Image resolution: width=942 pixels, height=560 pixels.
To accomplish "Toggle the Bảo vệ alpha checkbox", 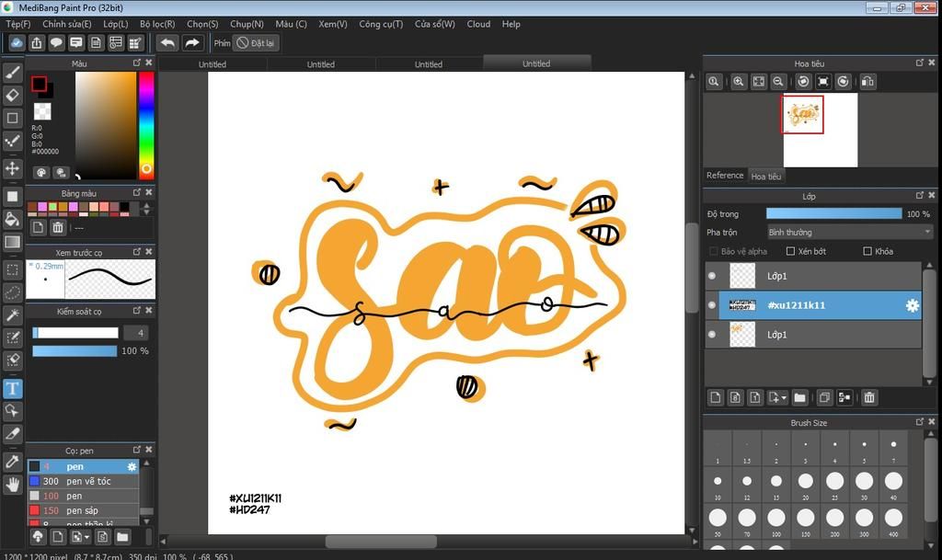I will pos(714,251).
